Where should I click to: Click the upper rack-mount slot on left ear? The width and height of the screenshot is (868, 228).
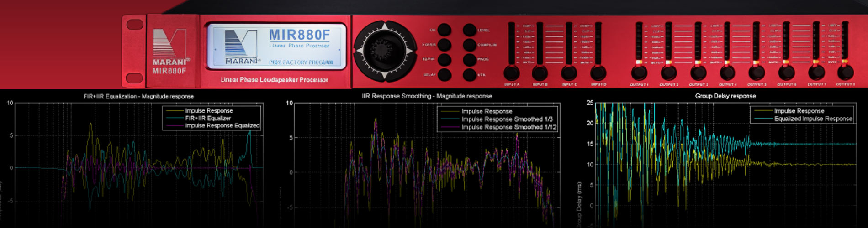(134, 25)
